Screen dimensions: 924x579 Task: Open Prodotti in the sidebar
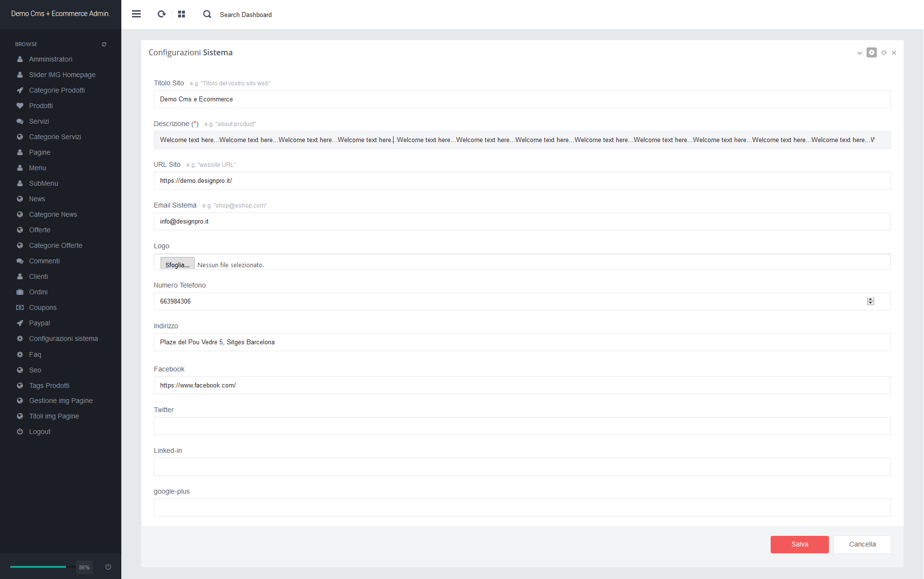(41, 106)
